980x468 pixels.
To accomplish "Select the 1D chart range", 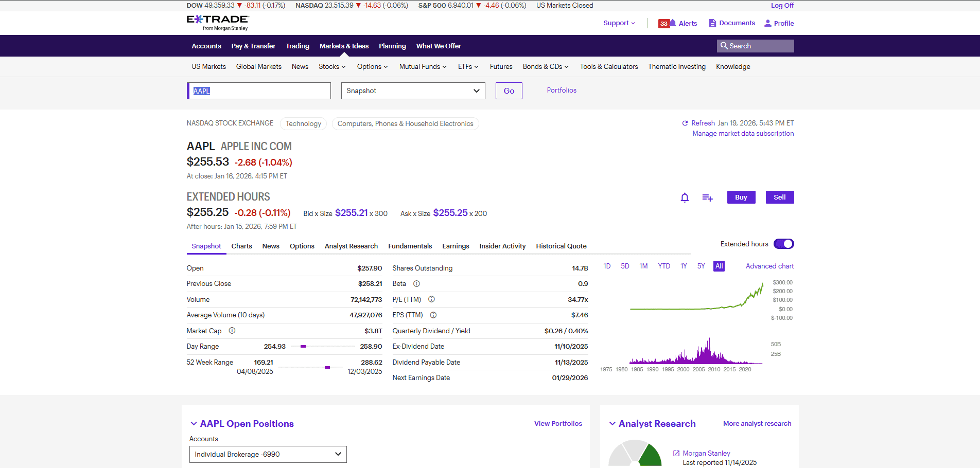I will point(607,266).
